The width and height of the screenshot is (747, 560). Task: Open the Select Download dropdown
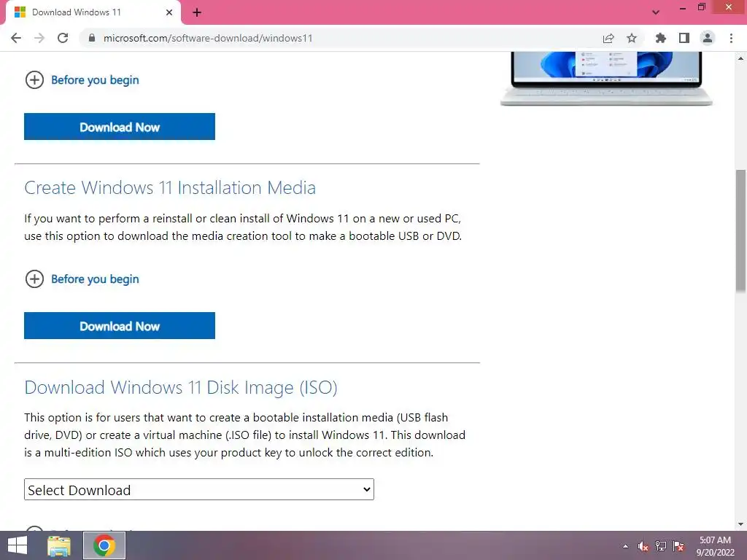tap(199, 489)
